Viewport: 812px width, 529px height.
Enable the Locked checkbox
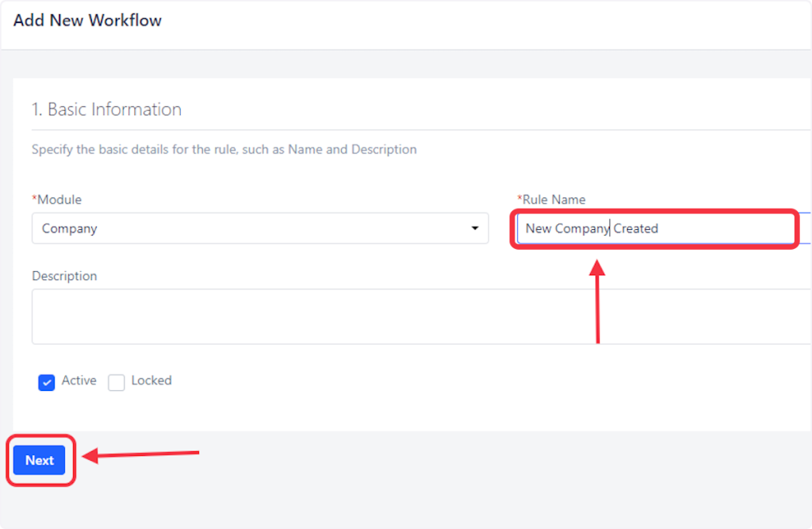pyautogui.click(x=117, y=382)
